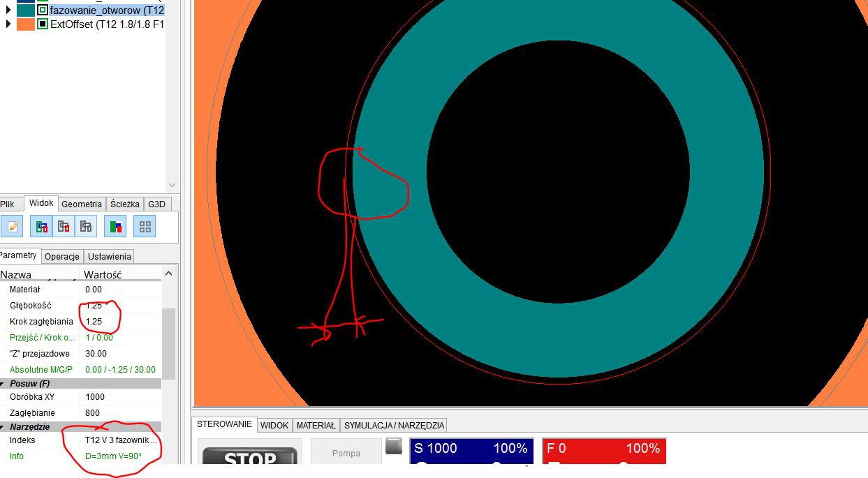
Task: Click the red F 0 feed rate panel
Action: click(x=604, y=452)
